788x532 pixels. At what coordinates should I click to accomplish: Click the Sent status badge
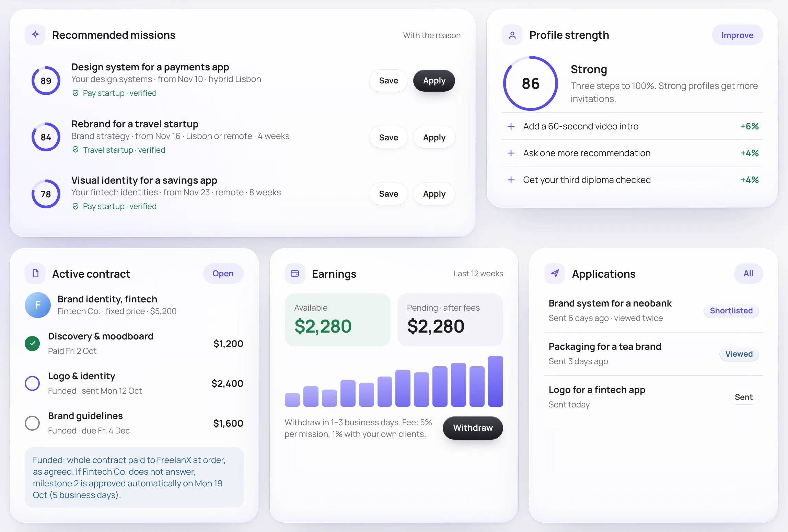[x=744, y=397]
